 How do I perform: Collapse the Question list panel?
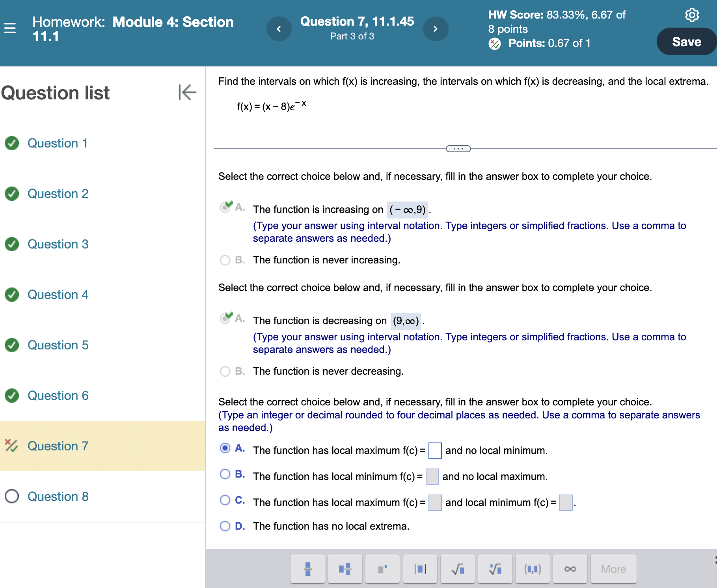point(187,92)
